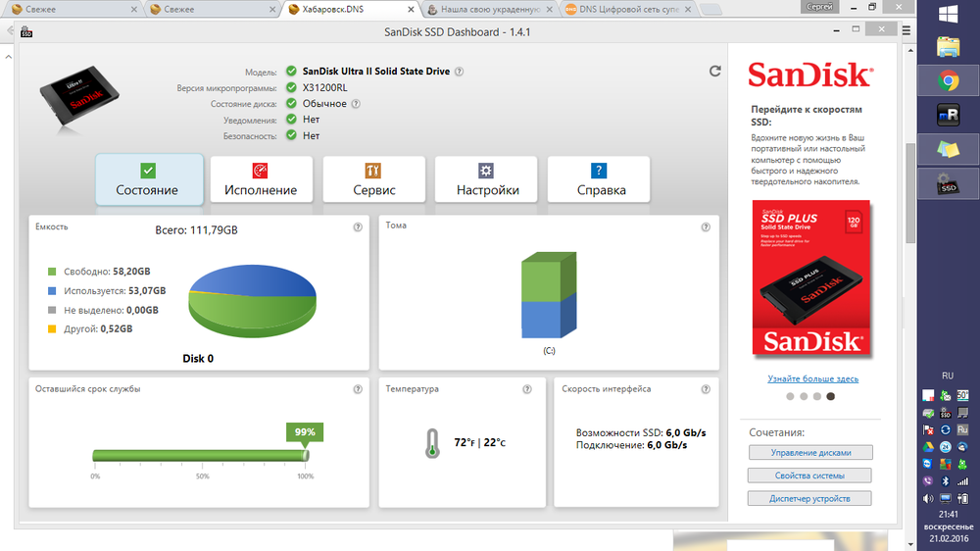This screenshot has height=551, width=980.
Task: Open a new browser tab
Action: pyautogui.click(x=710, y=10)
